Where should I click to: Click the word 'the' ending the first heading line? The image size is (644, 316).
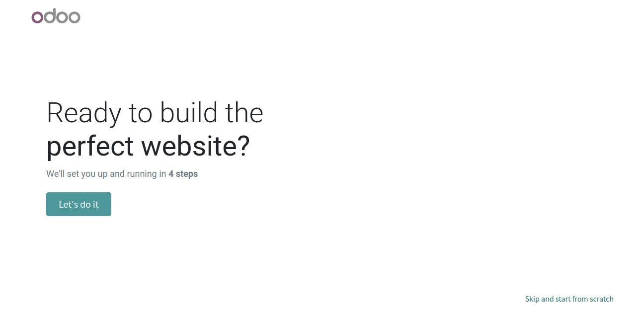(x=244, y=113)
